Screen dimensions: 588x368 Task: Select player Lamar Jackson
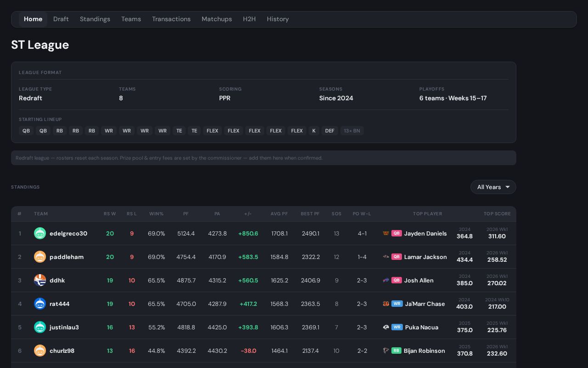point(425,257)
